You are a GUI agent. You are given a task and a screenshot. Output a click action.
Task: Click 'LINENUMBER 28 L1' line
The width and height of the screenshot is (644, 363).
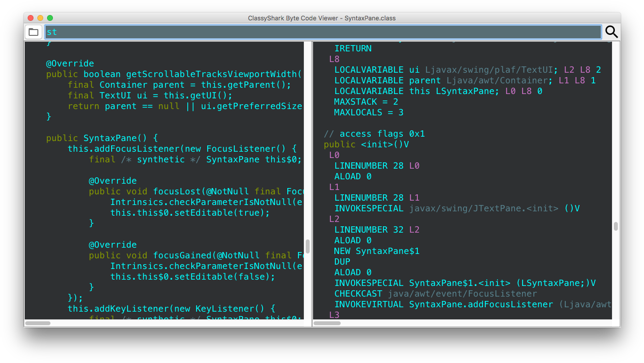pyautogui.click(x=377, y=198)
